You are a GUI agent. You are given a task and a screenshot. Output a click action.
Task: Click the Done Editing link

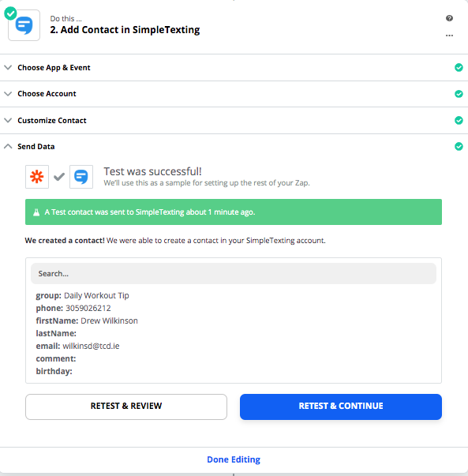click(234, 459)
